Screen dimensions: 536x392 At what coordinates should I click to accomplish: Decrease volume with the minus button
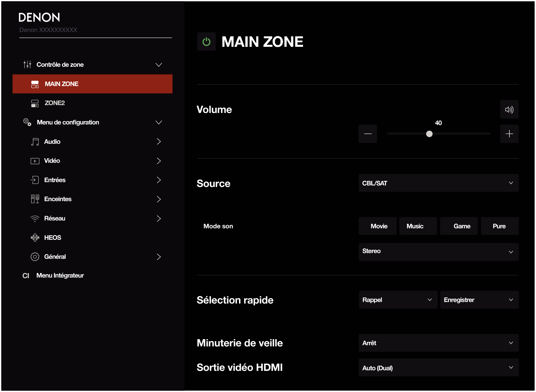pos(368,134)
